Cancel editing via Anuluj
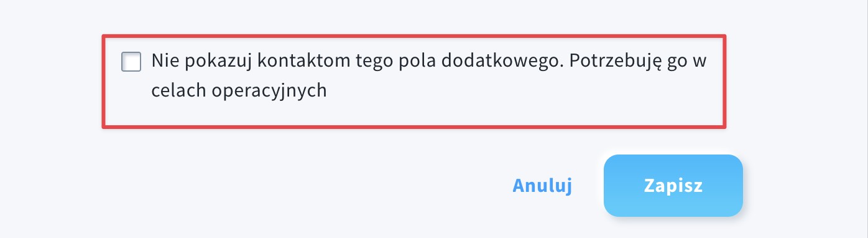This screenshot has width=868, height=238. (542, 186)
